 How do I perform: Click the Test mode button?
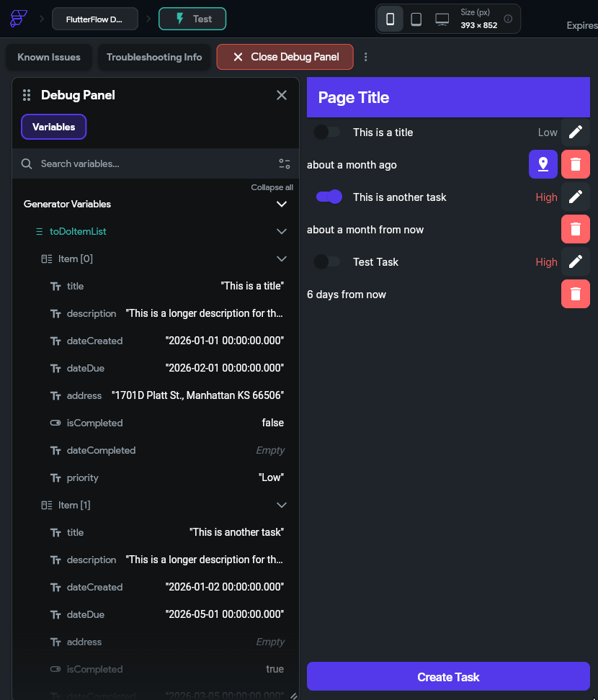[192, 19]
